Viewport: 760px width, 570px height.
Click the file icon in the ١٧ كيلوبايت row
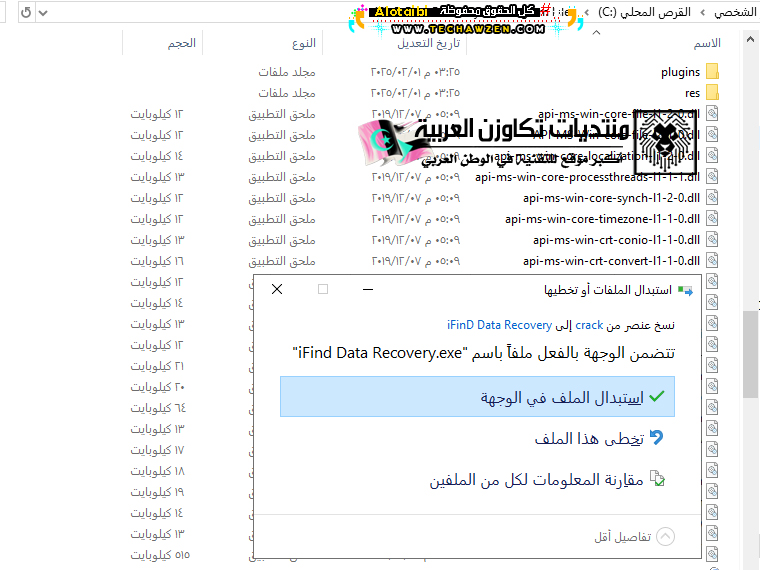712,449
